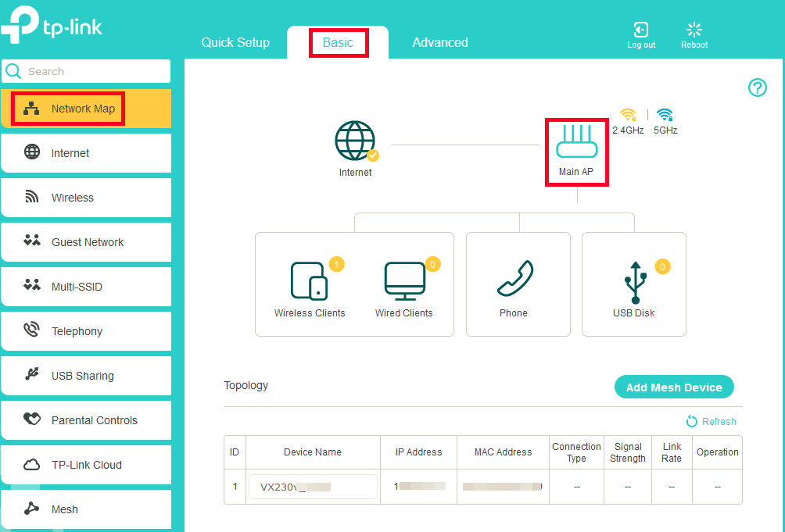Click the Mesh sidebar icon
This screenshot has width=785, height=532.
[x=31, y=508]
